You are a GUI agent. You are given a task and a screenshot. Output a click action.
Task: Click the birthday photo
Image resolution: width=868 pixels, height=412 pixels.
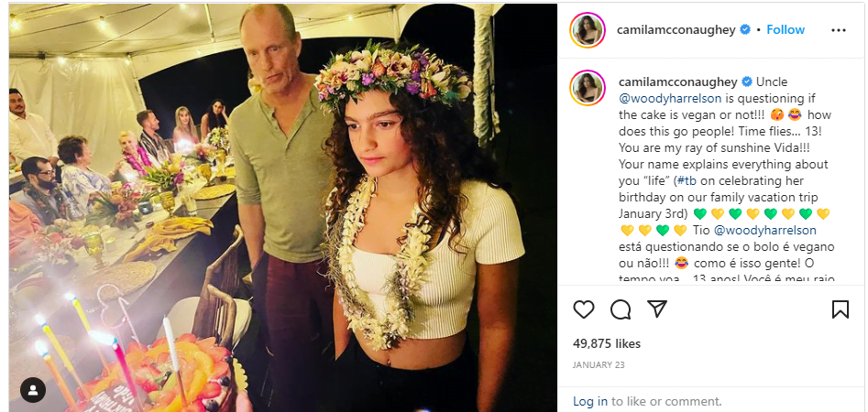[282, 208]
